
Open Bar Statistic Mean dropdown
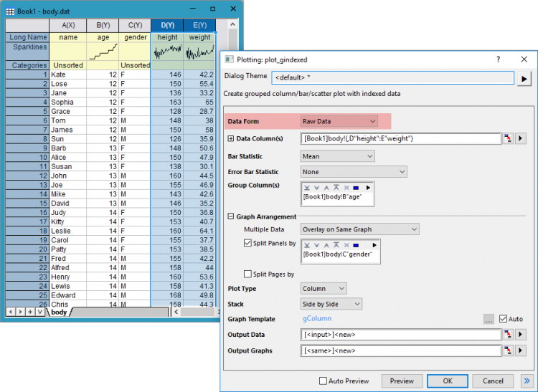(338, 156)
